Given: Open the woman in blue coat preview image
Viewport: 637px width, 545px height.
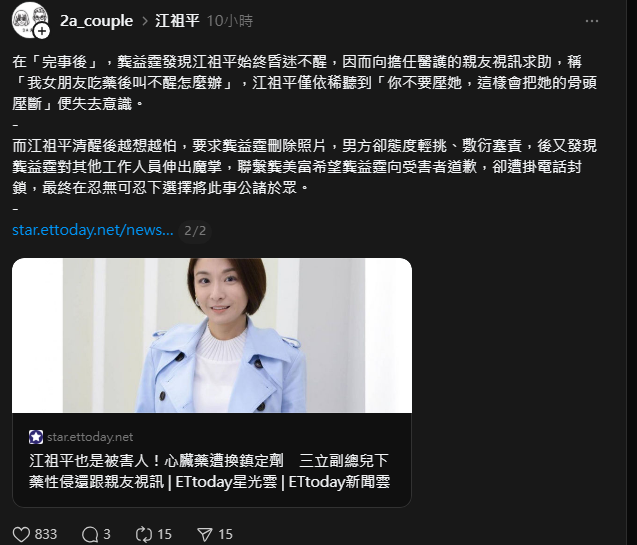Looking at the screenshot, I should coord(212,335).
